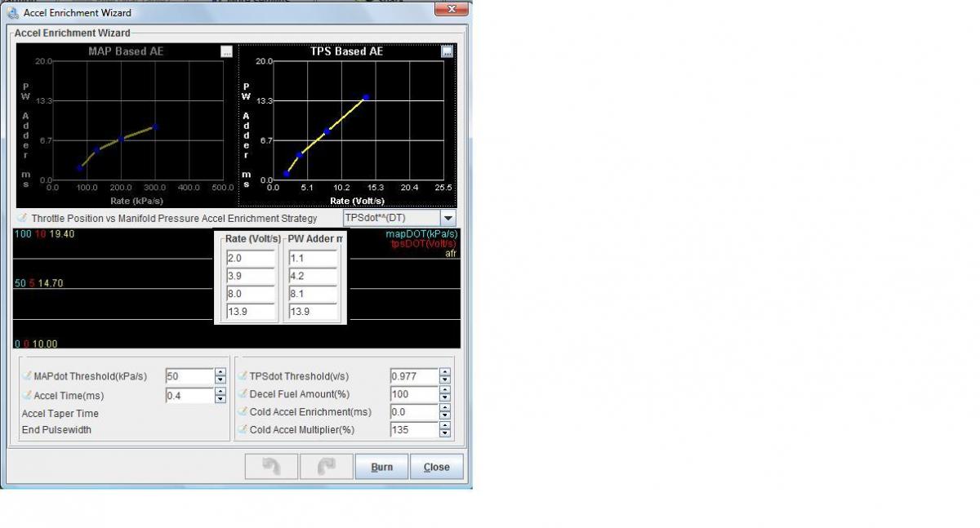Click the help icon beside MAPdot Threshold
The height and width of the screenshot is (528, 980).
[26, 376]
